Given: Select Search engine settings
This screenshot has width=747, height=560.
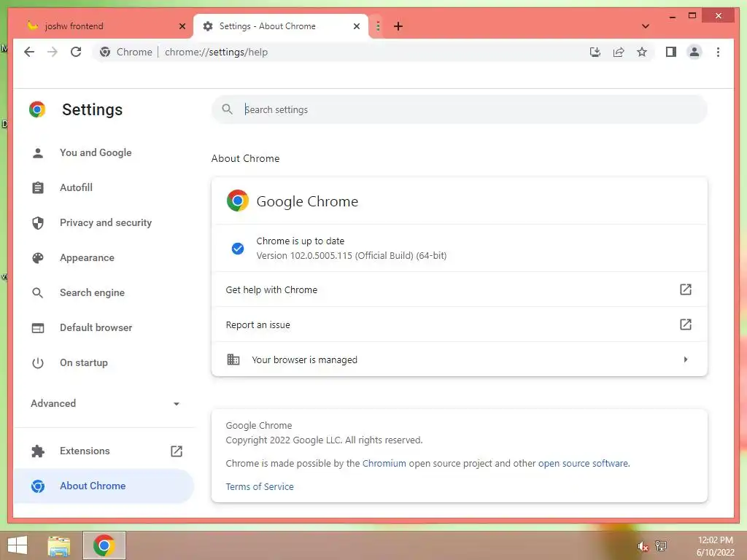Looking at the screenshot, I should 92,293.
